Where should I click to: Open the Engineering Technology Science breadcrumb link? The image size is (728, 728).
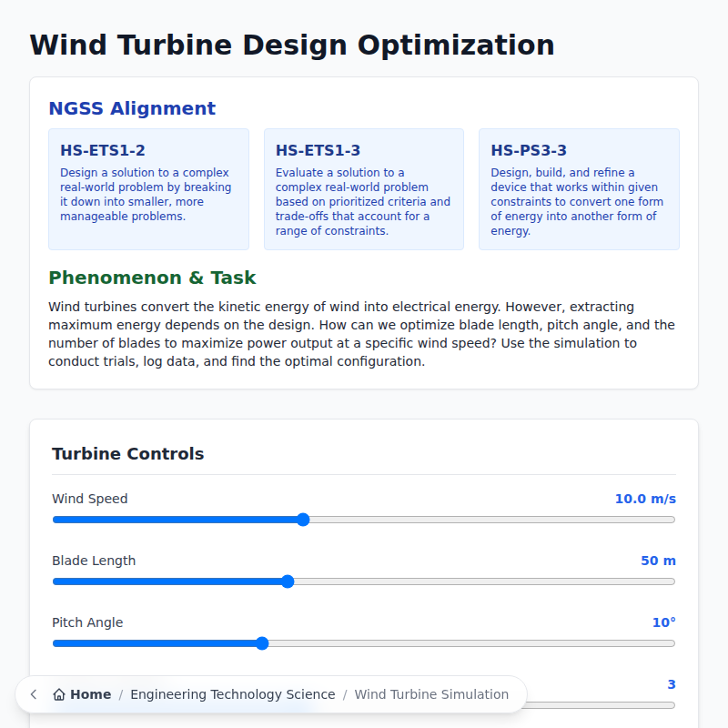[x=233, y=693]
